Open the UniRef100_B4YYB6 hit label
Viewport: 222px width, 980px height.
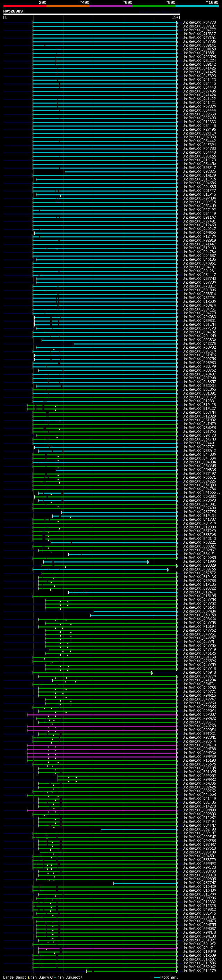[x=199, y=41]
